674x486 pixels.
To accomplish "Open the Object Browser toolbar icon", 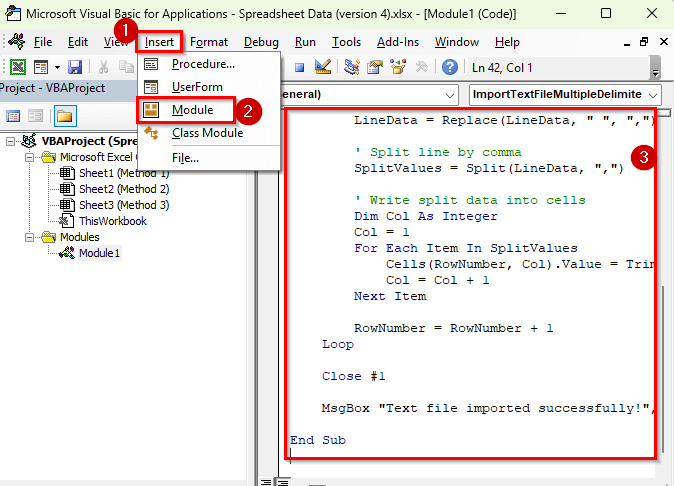I will (398, 67).
